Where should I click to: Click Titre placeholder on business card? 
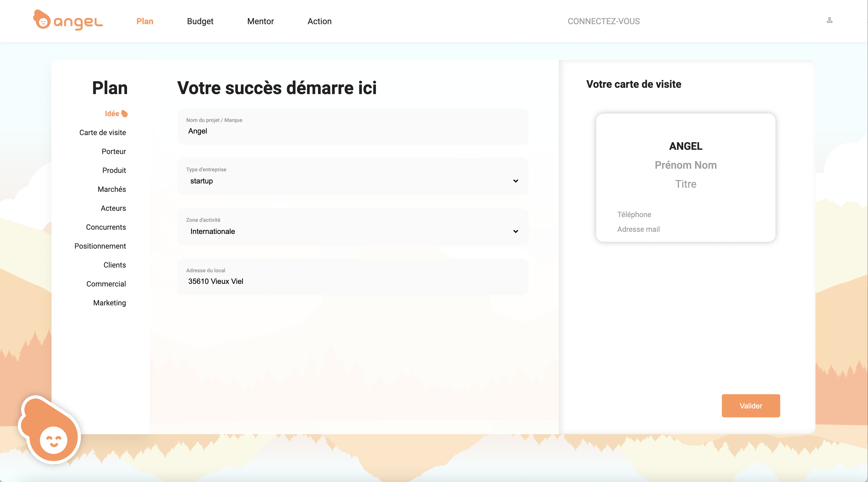tap(686, 184)
